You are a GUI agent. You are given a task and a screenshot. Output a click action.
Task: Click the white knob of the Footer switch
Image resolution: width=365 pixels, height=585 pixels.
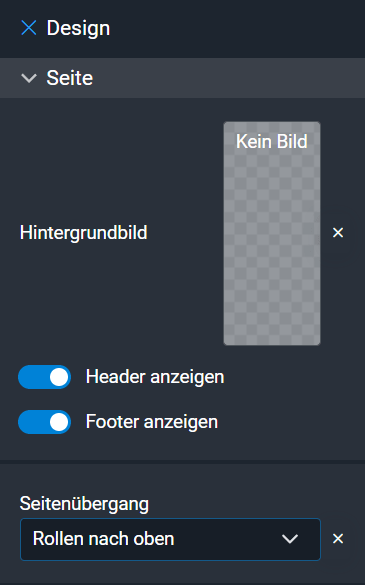tap(59, 422)
